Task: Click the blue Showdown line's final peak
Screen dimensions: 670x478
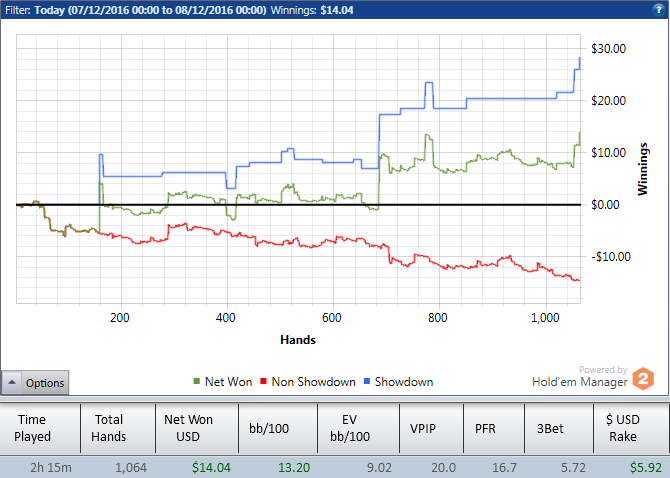Action: [x=579, y=58]
